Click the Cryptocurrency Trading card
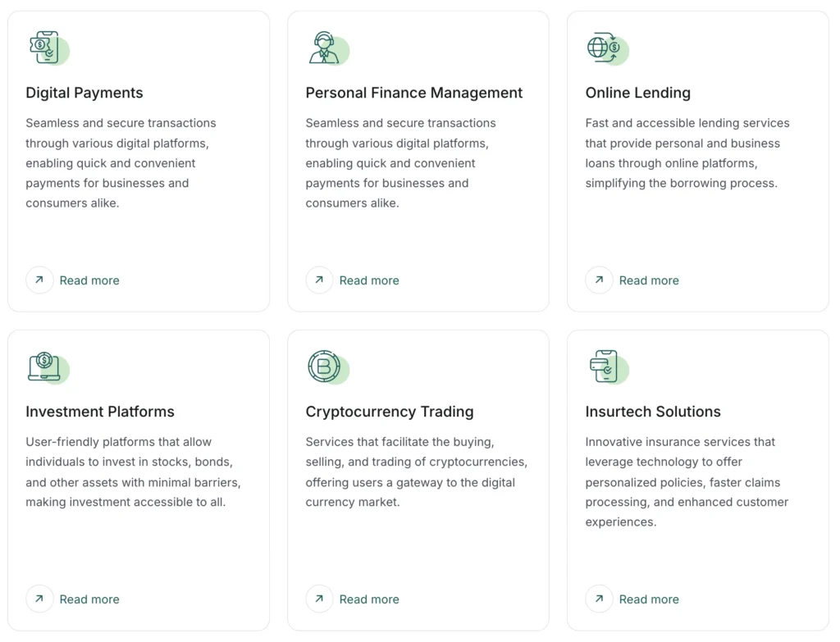This screenshot has height=642, width=840. pyautogui.click(x=418, y=478)
